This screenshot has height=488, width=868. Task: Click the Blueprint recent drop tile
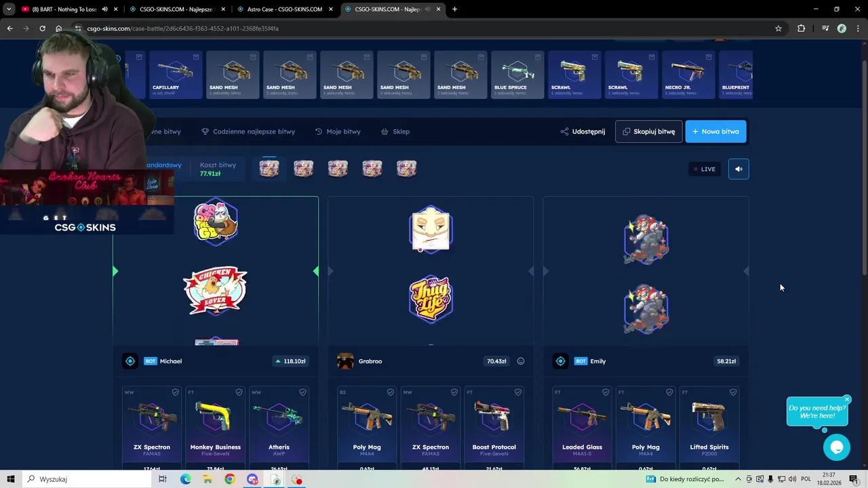736,75
